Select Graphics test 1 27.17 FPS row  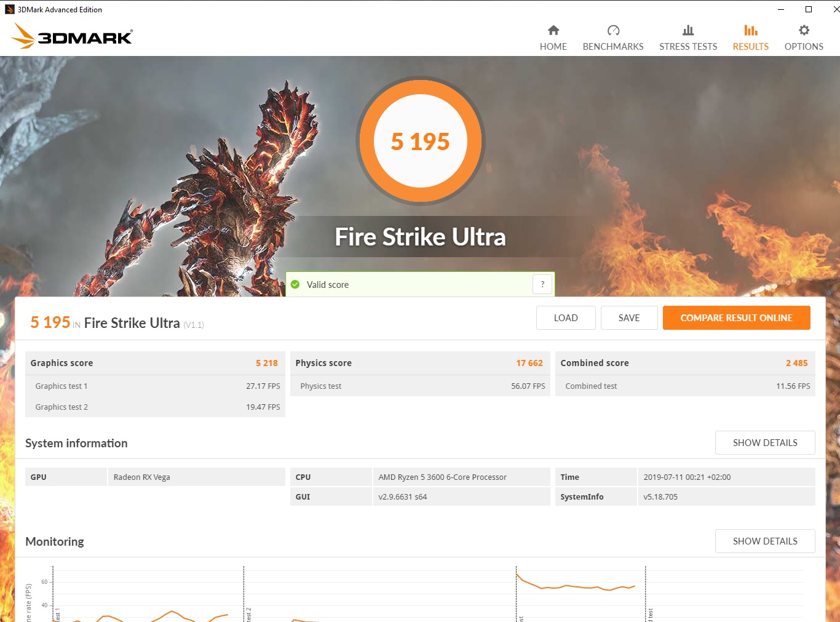(155, 386)
